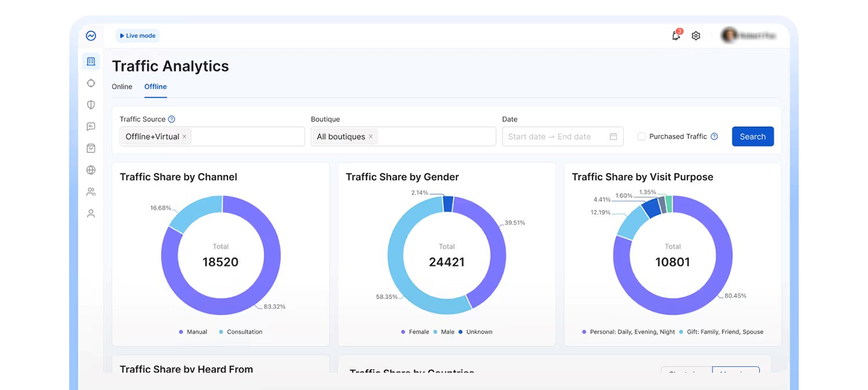Open the shopping bag icon in sidebar
This screenshot has width=868, height=390.
pos(91,149)
